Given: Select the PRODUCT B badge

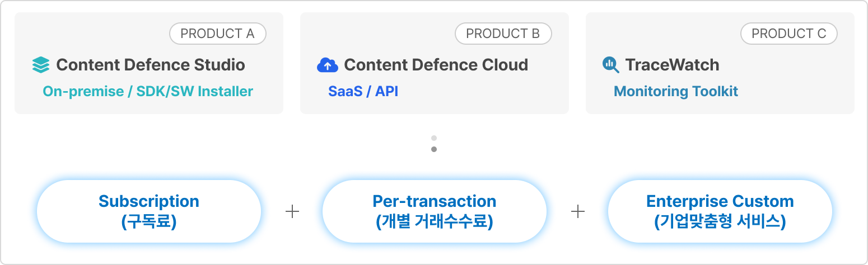Looking at the screenshot, I should coord(503,34).
